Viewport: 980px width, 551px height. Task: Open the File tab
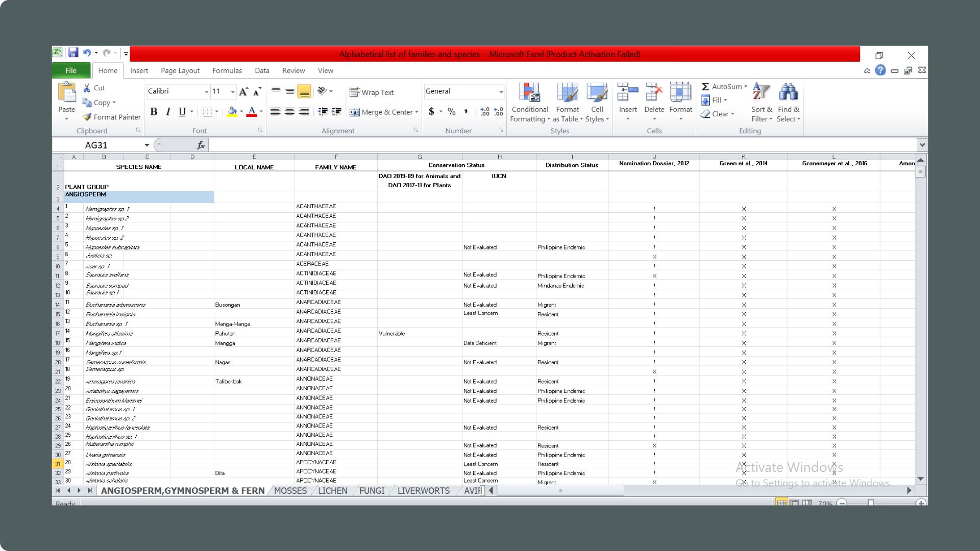71,70
